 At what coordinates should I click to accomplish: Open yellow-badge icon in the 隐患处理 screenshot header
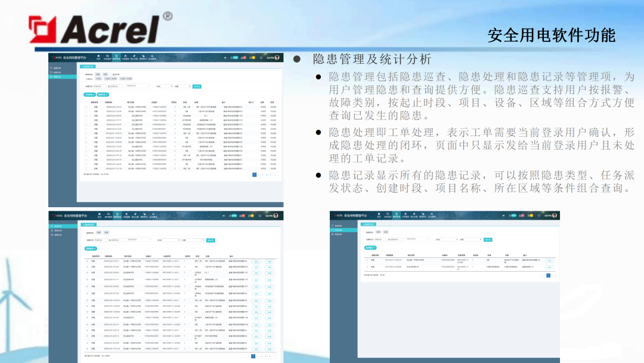[530, 216]
